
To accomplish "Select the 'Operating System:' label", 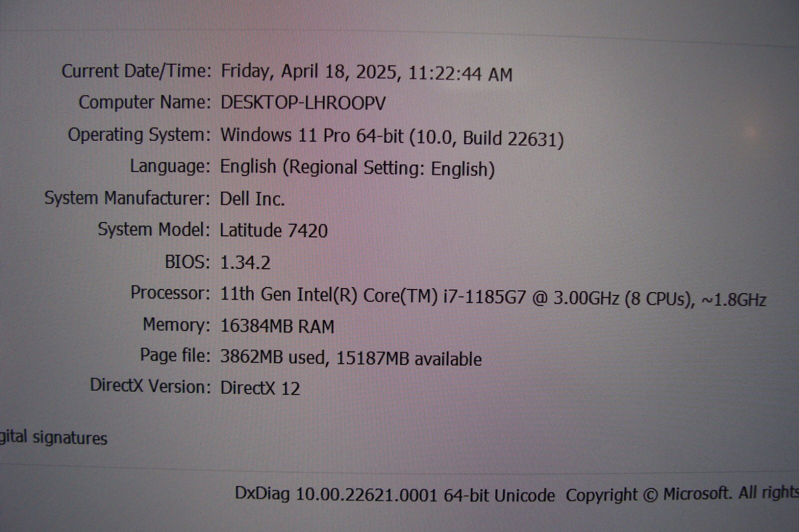I will pos(140,135).
